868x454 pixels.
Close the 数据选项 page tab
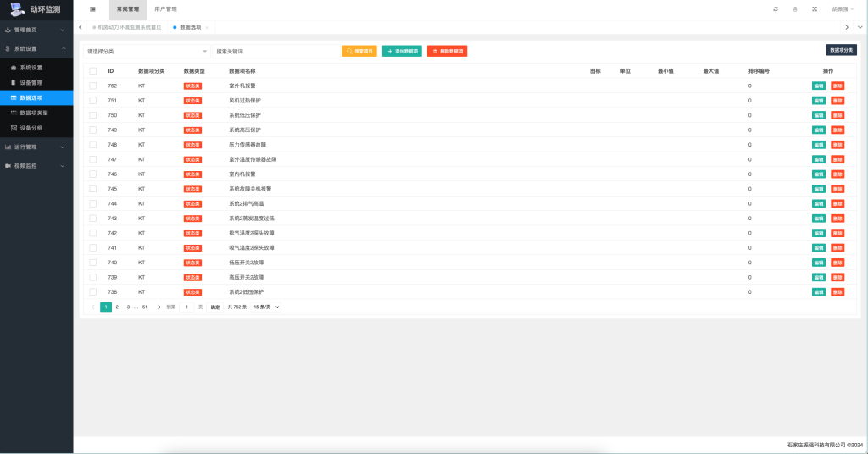(x=207, y=27)
